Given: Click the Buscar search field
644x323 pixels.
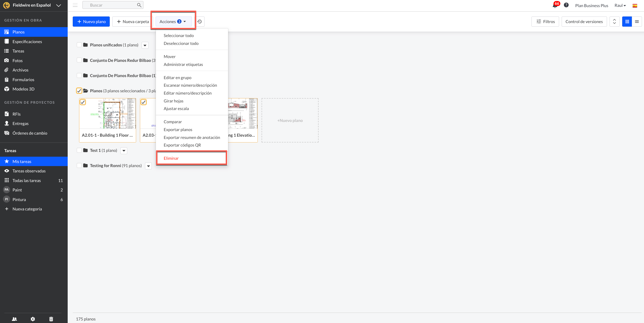Looking at the screenshot, I should coord(112,5).
